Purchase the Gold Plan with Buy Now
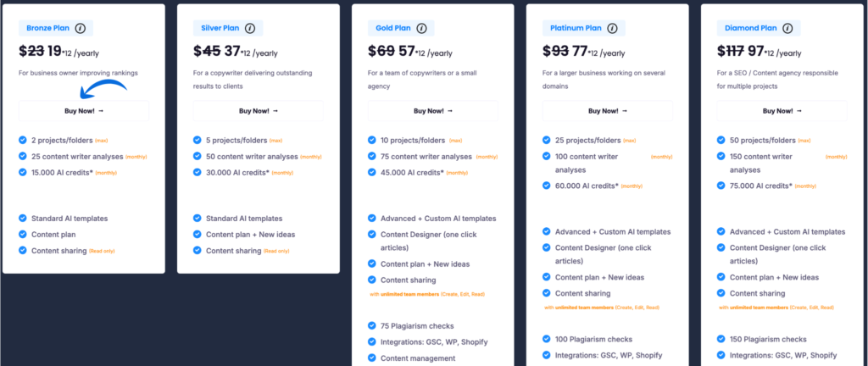The width and height of the screenshot is (868, 366). [433, 111]
